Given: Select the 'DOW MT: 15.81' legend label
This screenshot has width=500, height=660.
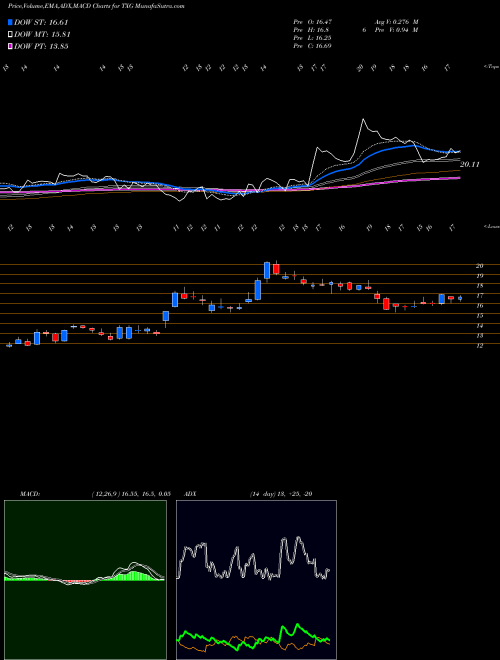Looking at the screenshot, I should click(x=42, y=35).
